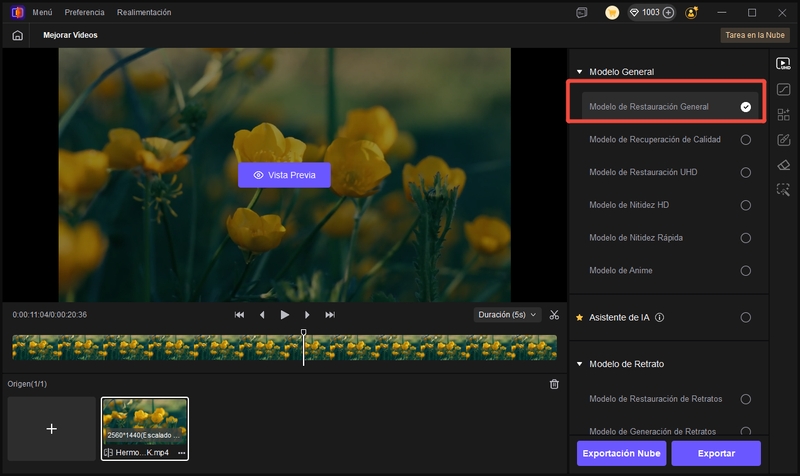Add credits with the plus icon
This screenshot has width=800, height=476.
[668, 12]
